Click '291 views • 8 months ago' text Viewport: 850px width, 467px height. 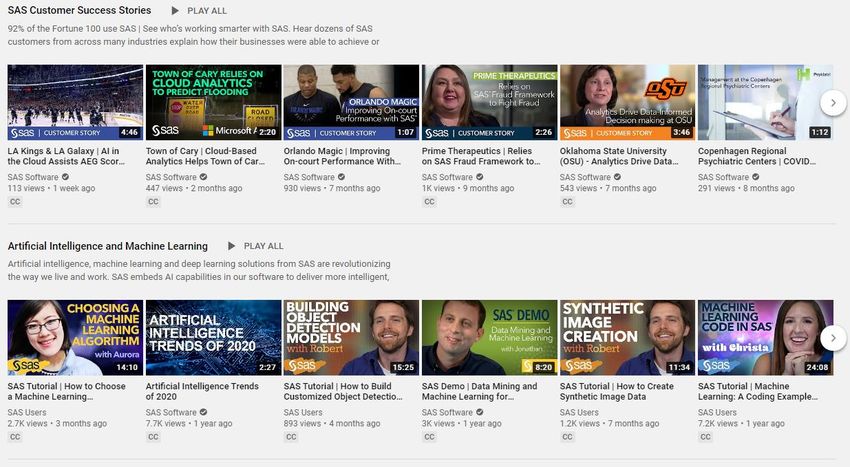click(x=746, y=188)
